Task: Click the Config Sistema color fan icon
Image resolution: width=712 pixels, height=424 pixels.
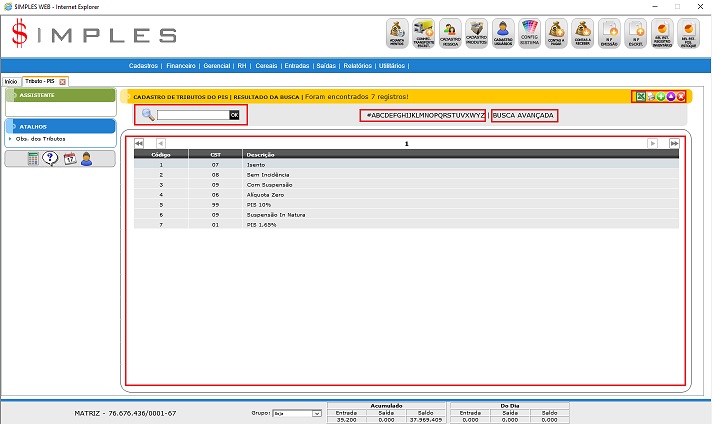Action: coord(530,34)
